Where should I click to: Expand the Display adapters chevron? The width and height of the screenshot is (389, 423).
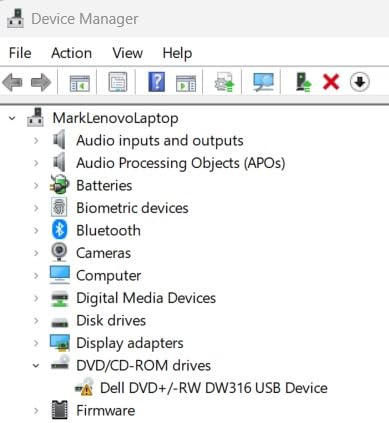tap(36, 343)
